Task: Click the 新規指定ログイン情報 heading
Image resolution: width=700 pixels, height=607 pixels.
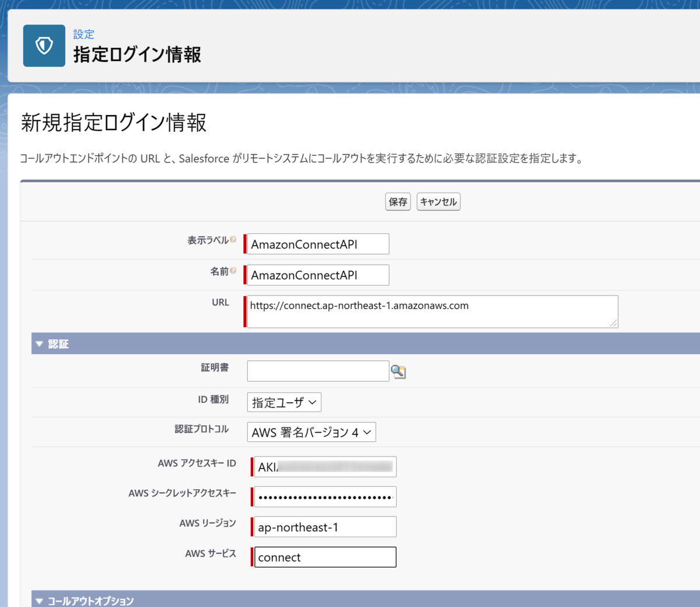Action: coord(114,123)
